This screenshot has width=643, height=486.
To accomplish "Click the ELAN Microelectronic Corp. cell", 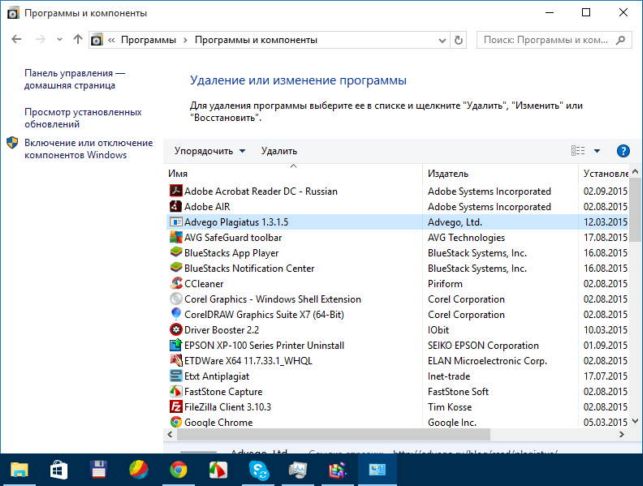I will point(487,361).
